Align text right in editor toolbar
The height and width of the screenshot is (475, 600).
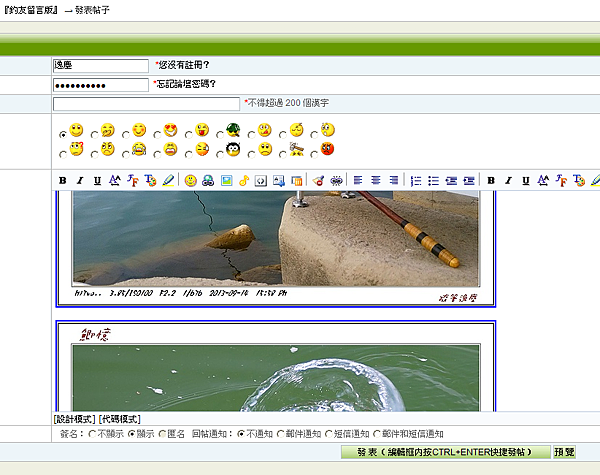pos(393,180)
